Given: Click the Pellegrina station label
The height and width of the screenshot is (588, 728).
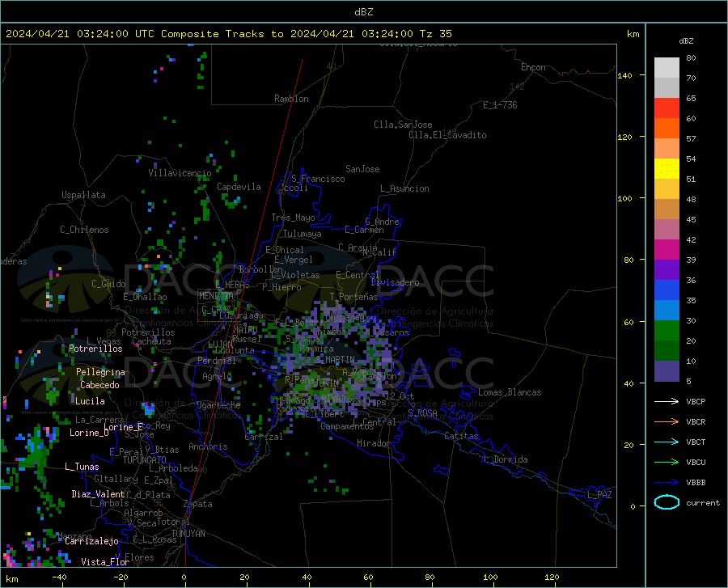Looking at the screenshot, I should pyautogui.click(x=101, y=372).
